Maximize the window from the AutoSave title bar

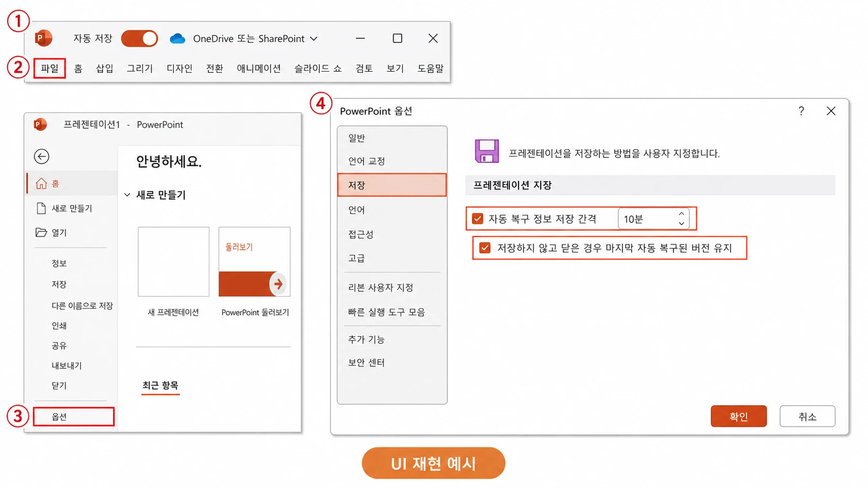click(x=397, y=38)
